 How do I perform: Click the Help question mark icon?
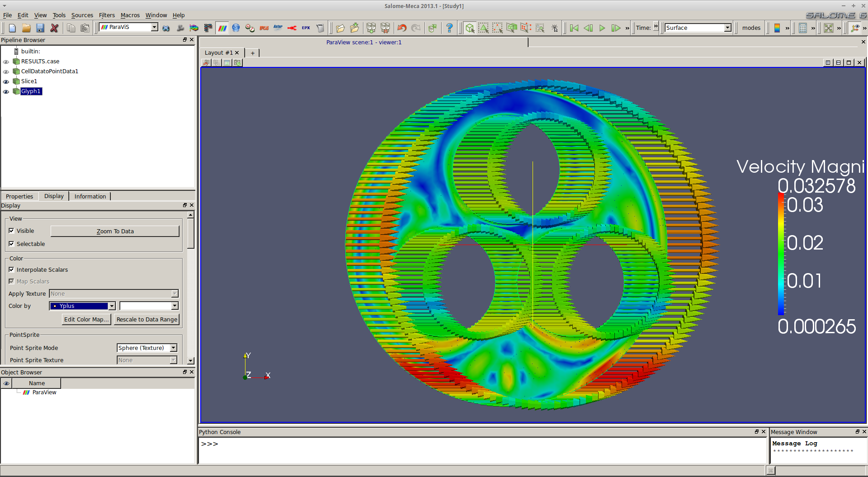click(x=449, y=28)
